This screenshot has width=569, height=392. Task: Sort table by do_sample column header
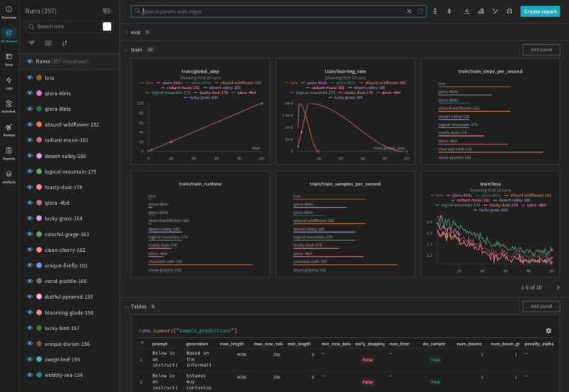click(x=434, y=344)
